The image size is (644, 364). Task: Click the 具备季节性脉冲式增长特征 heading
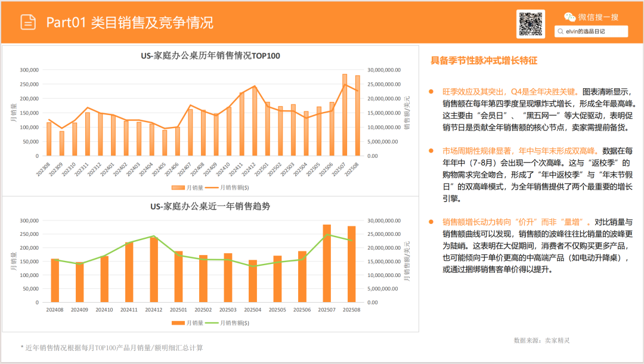point(484,61)
